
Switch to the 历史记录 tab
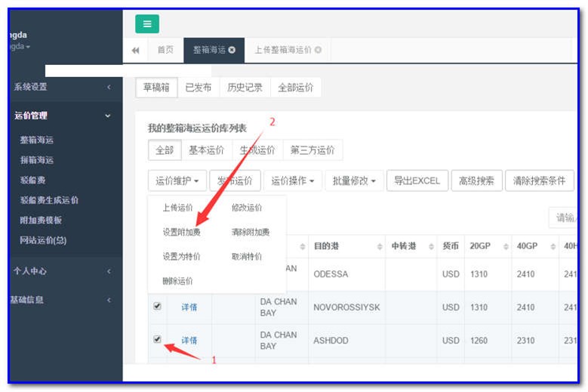click(245, 88)
